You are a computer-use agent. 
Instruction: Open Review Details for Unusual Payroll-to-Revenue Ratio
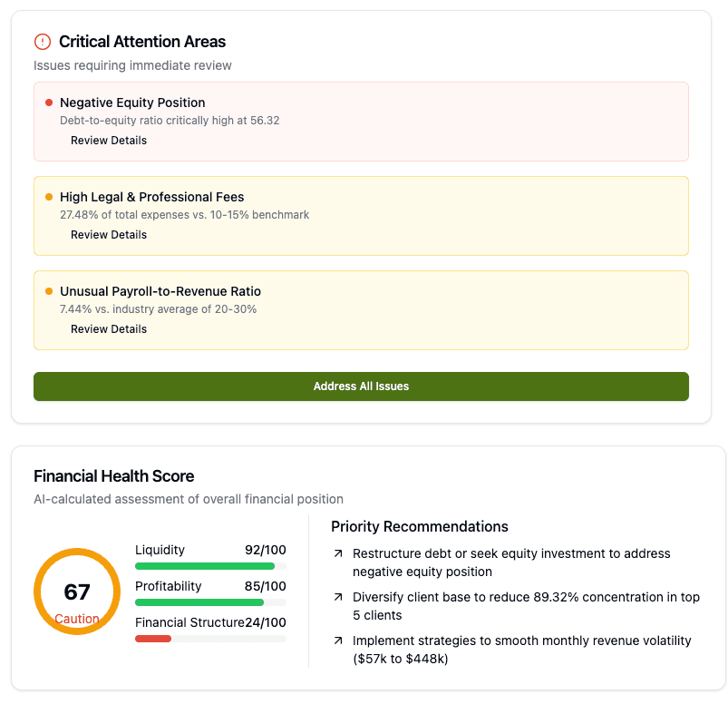pyautogui.click(x=108, y=328)
